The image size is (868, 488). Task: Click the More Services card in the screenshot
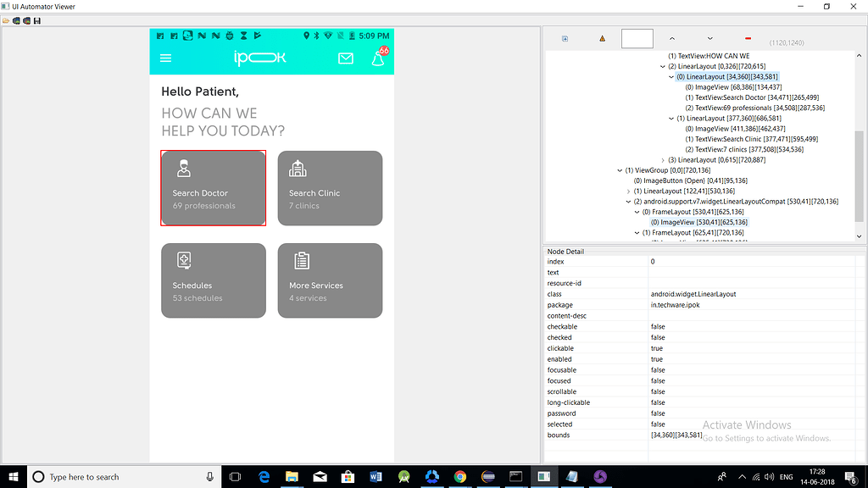[330, 280]
